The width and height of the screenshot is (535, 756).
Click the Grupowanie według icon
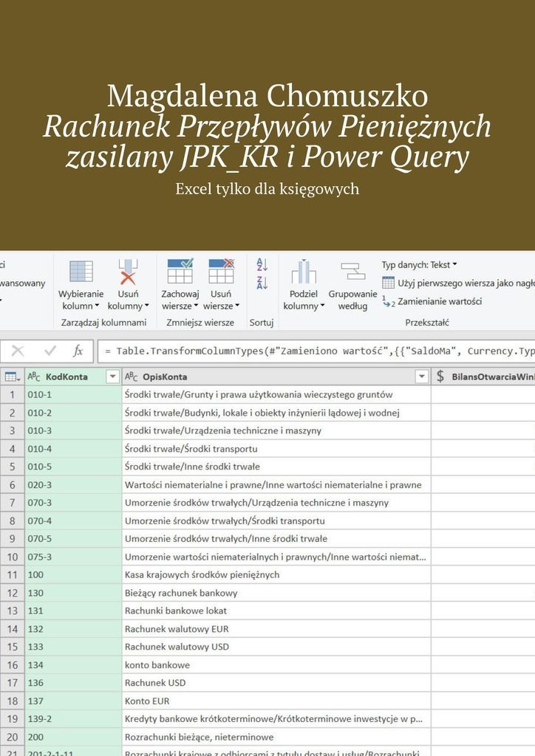tap(352, 272)
